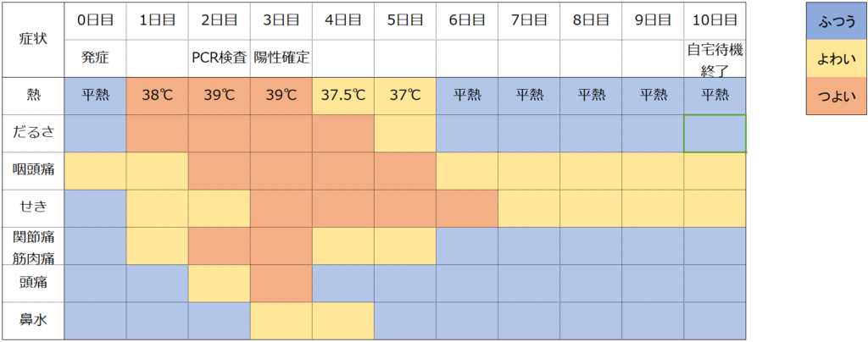Select the 37℃ fever cell
868x342 pixels.
click(x=405, y=97)
